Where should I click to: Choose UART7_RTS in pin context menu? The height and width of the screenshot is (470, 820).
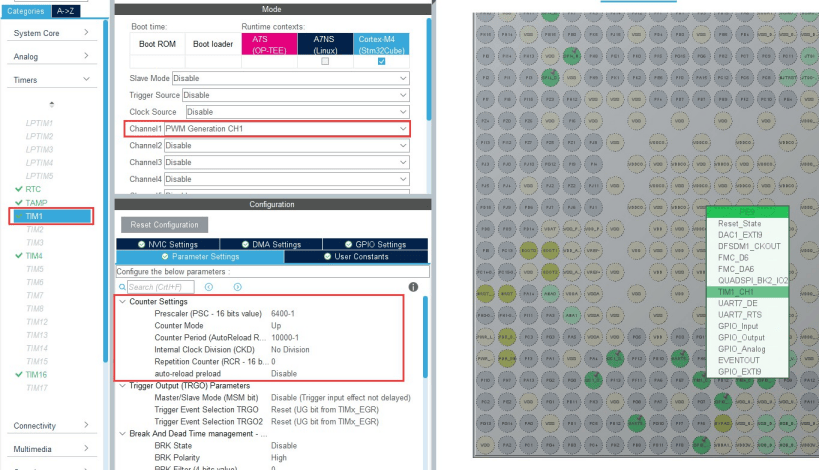739,315
